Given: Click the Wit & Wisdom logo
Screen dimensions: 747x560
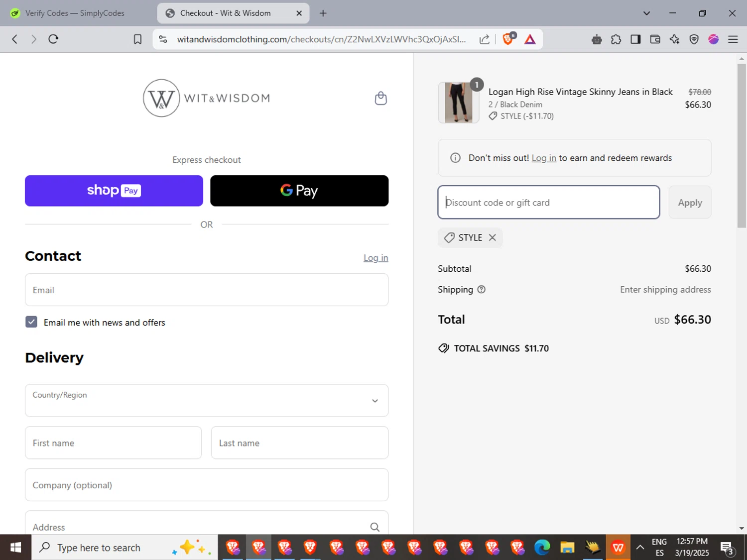Looking at the screenshot, I should click(x=207, y=98).
